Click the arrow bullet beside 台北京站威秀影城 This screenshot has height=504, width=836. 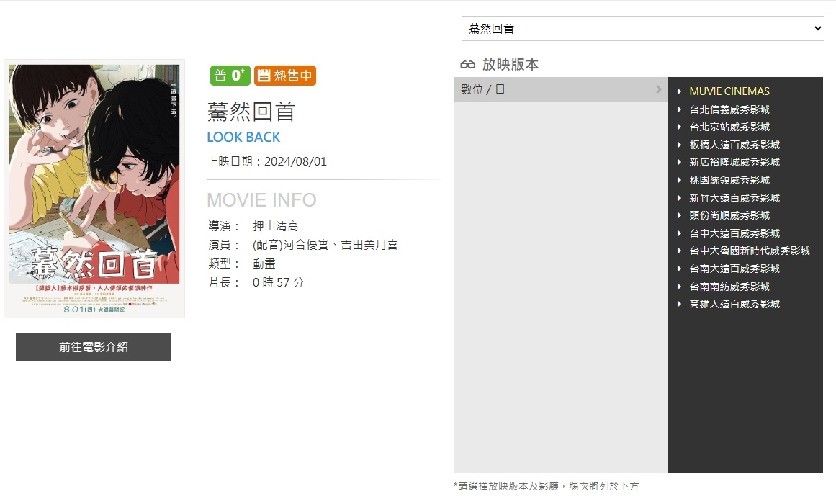tap(679, 127)
